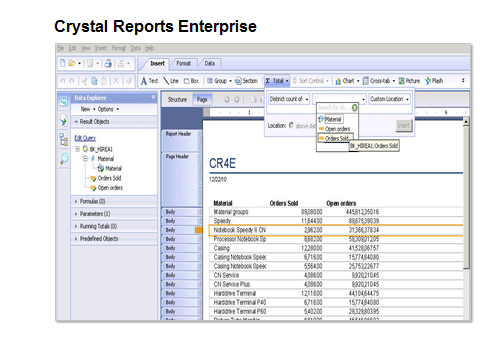Open the Custom Location dropdown
Viewport: 480px width, 360px height.
tap(389, 99)
